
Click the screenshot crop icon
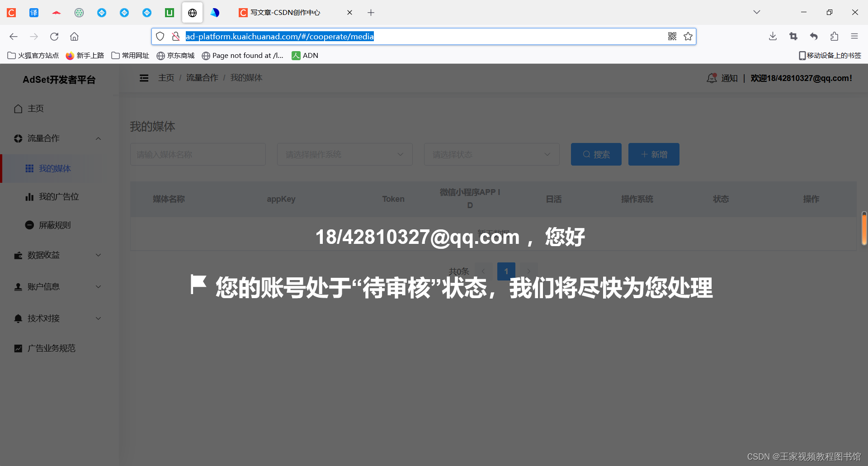point(793,36)
